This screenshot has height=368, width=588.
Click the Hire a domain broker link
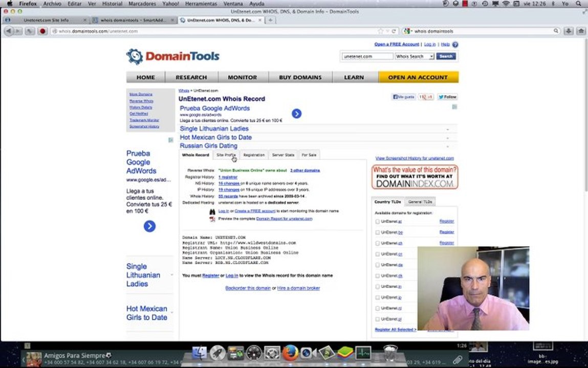(x=298, y=288)
